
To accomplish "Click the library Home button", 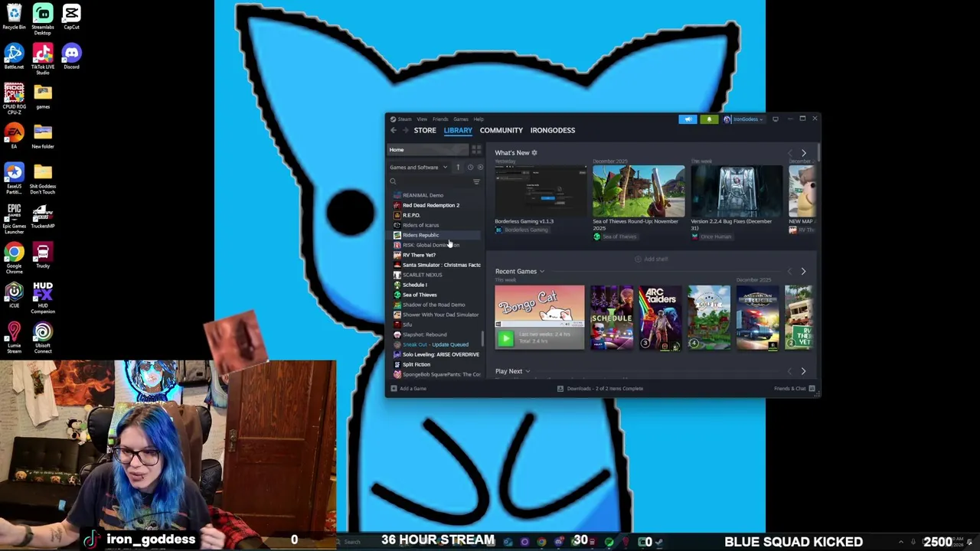I will [428, 149].
